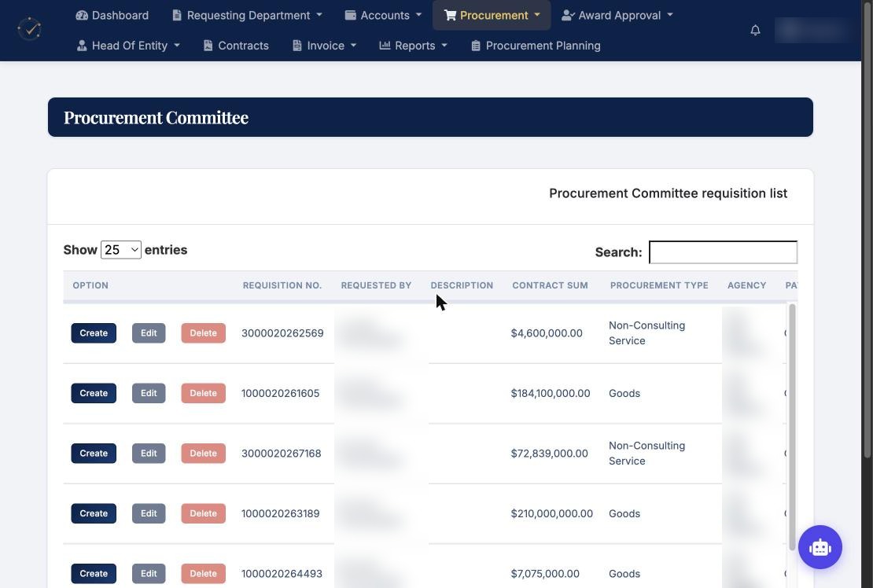Sort by Agency column header
Viewport: 873px width, 588px height.
pyautogui.click(x=746, y=285)
